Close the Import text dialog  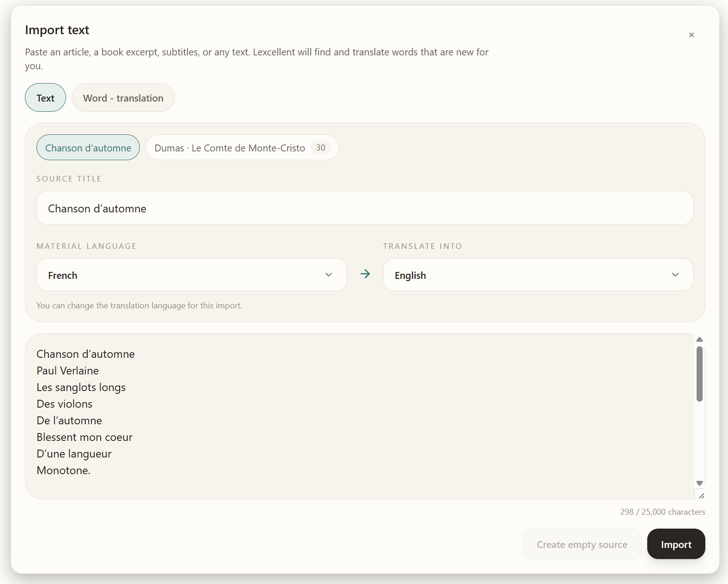pyautogui.click(x=691, y=35)
